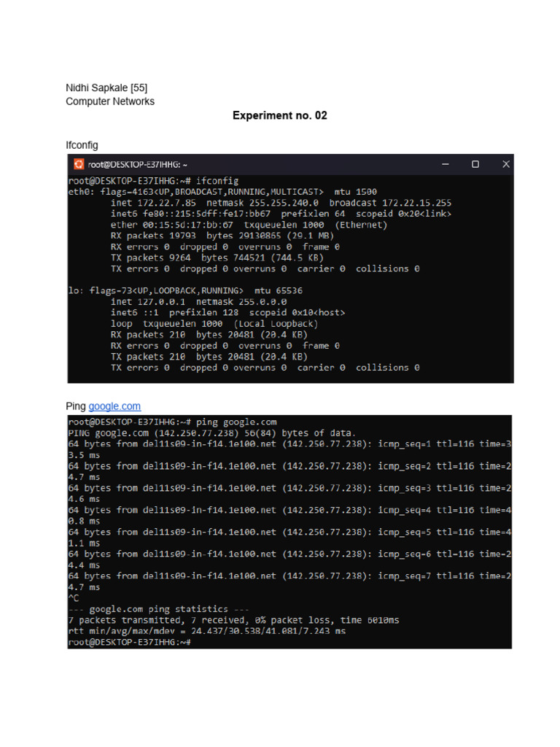Click the inet 172.22.7.85 address line

tap(281, 203)
